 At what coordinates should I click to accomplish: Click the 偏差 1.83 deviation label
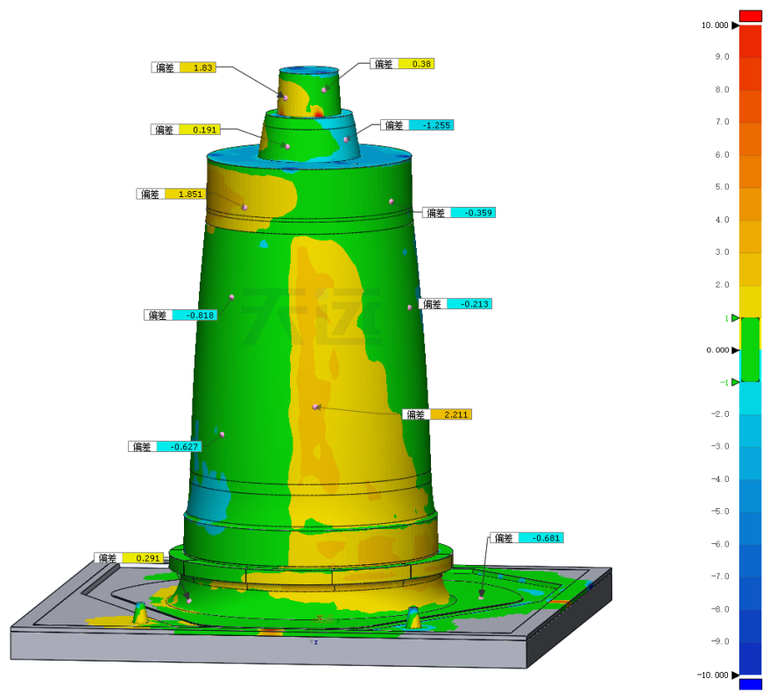pos(183,67)
